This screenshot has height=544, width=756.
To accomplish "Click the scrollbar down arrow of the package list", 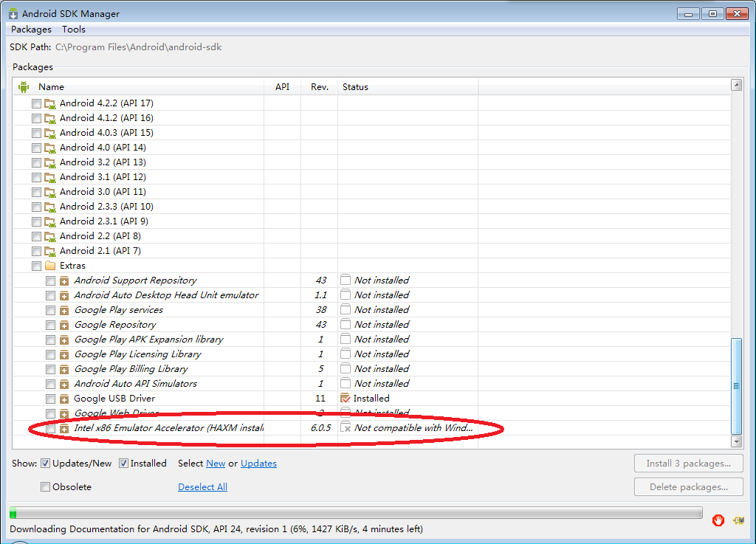I will click(x=736, y=441).
